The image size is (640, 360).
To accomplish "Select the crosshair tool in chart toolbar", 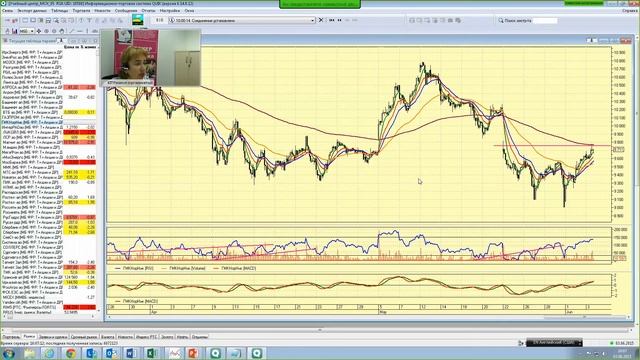I will coord(39,31).
